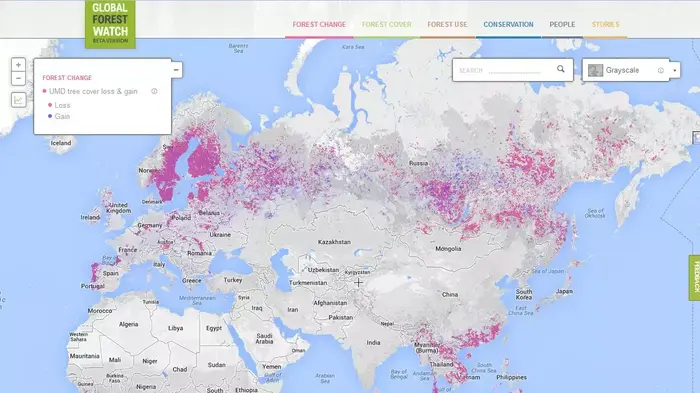Click the Mediterranean Sea label
The height and width of the screenshot is (393, 700).
click(197, 300)
